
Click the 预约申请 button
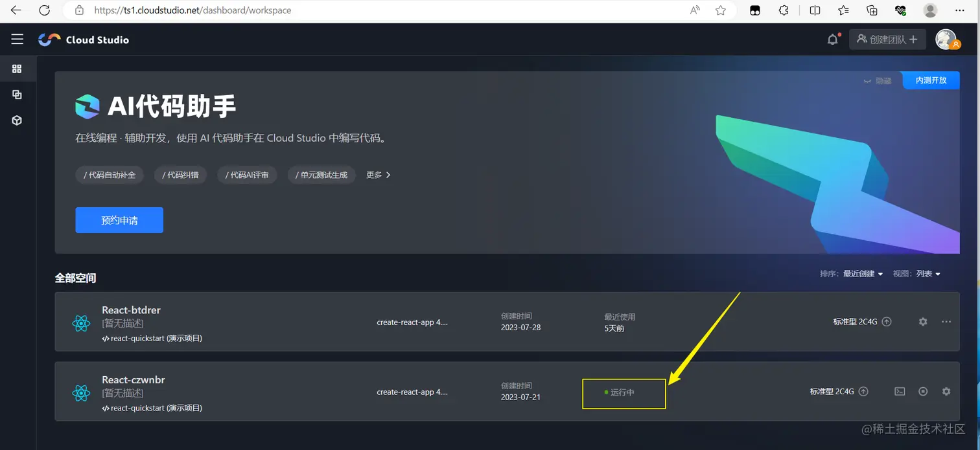(x=119, y=220)
